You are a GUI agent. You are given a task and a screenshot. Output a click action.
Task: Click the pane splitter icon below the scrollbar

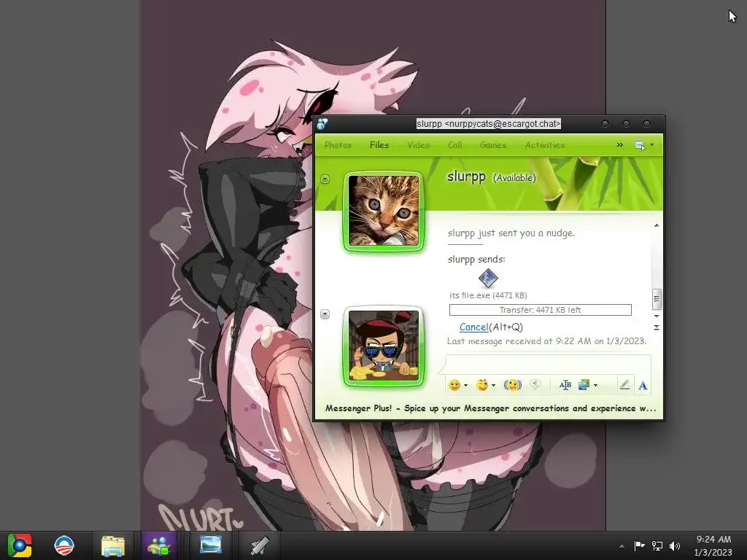[x=657, y=327]
